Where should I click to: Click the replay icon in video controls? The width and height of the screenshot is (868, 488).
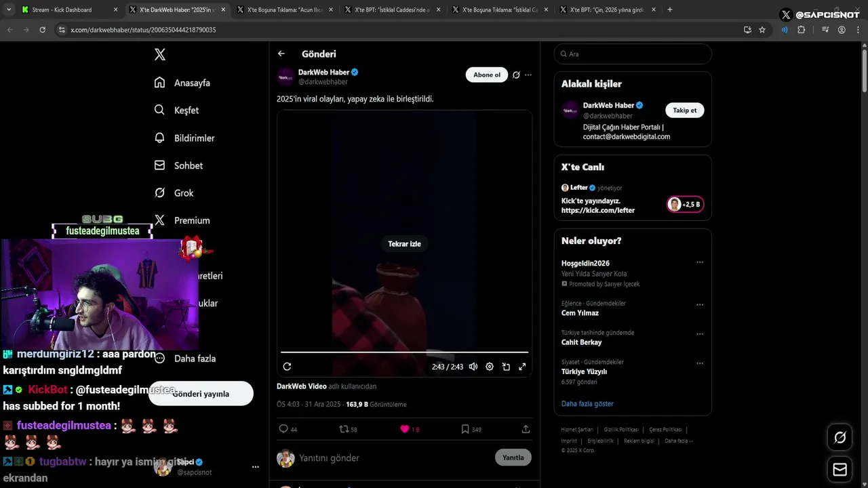(287, 367)
